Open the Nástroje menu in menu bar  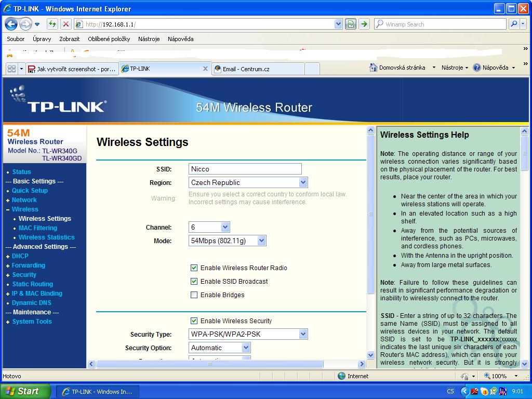coord(149,38)
